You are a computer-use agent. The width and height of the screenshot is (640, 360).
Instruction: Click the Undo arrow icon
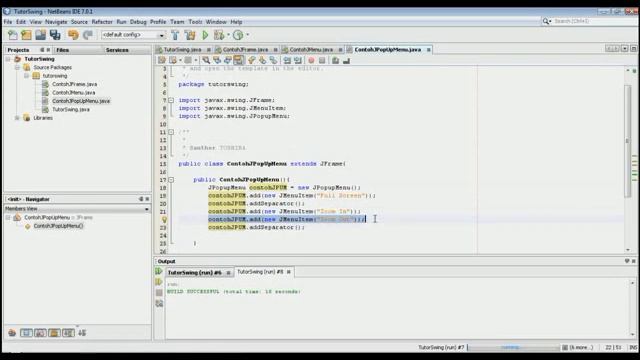(73, 35)
